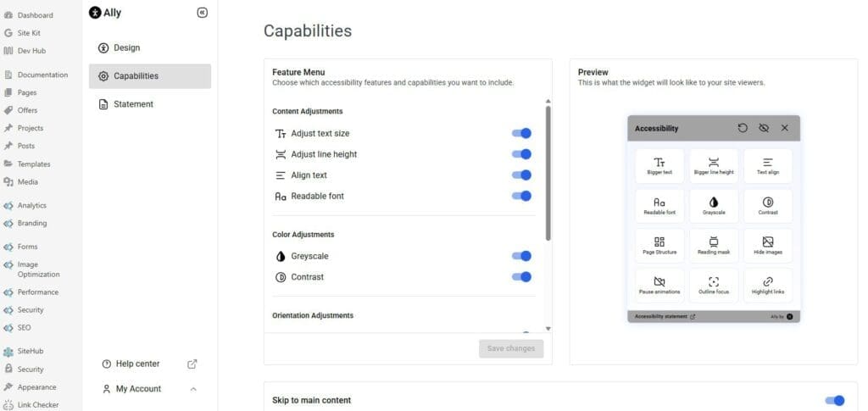This screenshot has width=868, height=411.
Task: Select the Highlight links tile in preview
Action: [768, 286]
